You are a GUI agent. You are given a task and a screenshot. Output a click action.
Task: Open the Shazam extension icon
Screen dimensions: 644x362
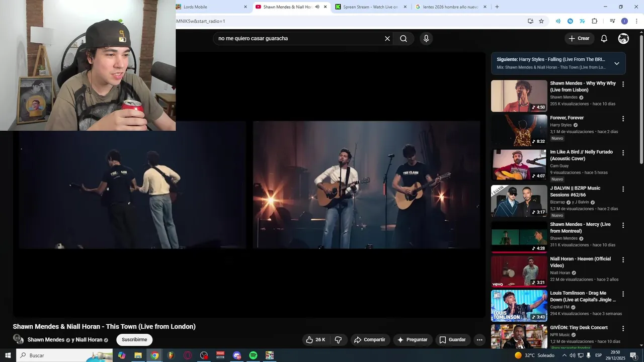[570, 21]
